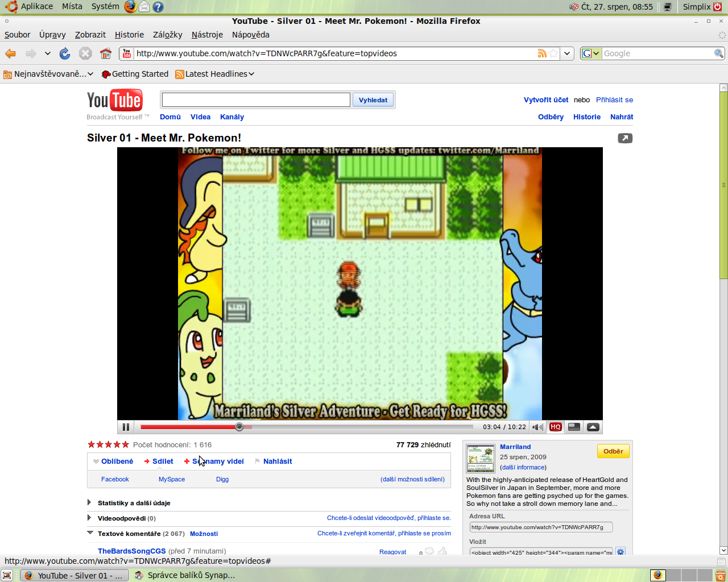Open the mail icon in top panel
This screenshot has width=728, height=582.
tap(144, 7)
